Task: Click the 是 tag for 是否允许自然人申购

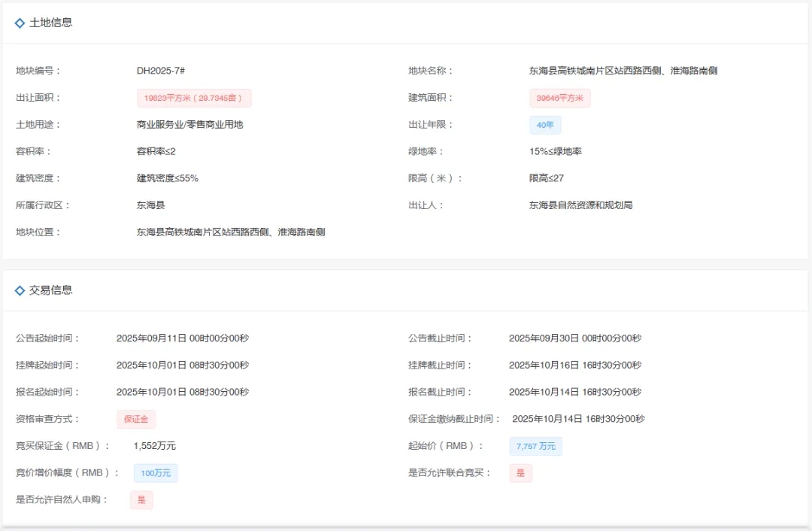Action: (x=141, y=500)
